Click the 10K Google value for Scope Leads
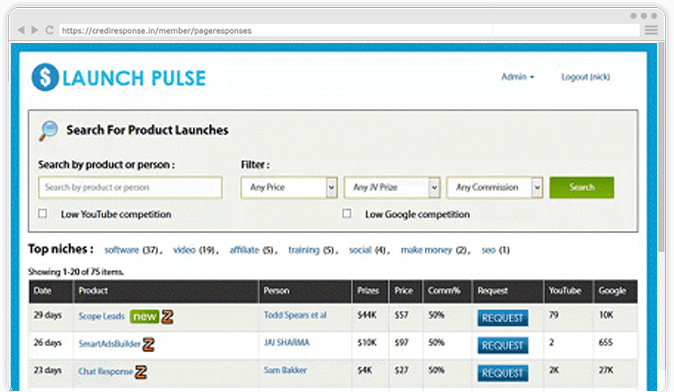The height and width of the screenshot is (392, 674). coord(606,315)
